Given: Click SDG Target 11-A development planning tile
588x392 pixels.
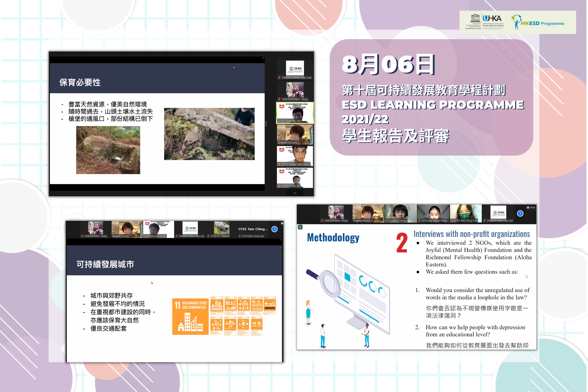Looking at the screenshot, I should pos(230,326).
